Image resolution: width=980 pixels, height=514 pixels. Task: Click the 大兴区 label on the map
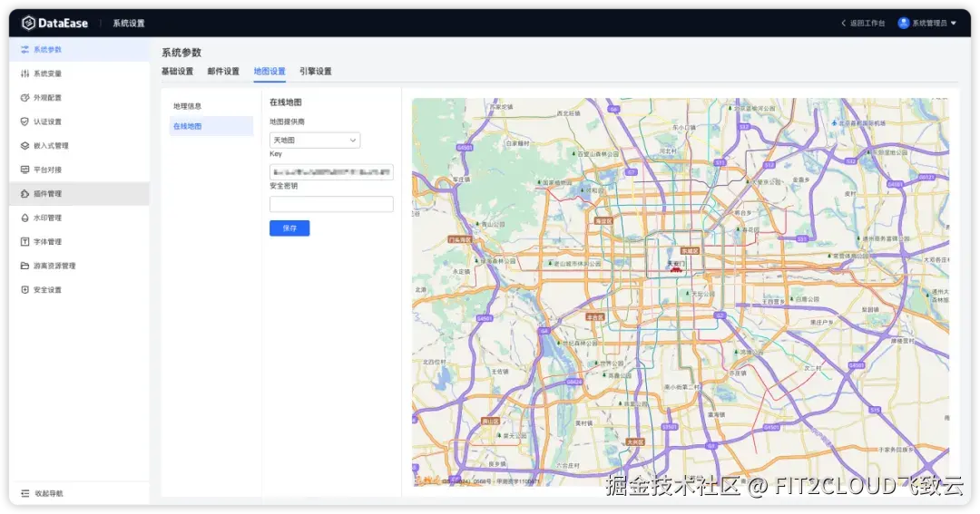pos(634,442)
